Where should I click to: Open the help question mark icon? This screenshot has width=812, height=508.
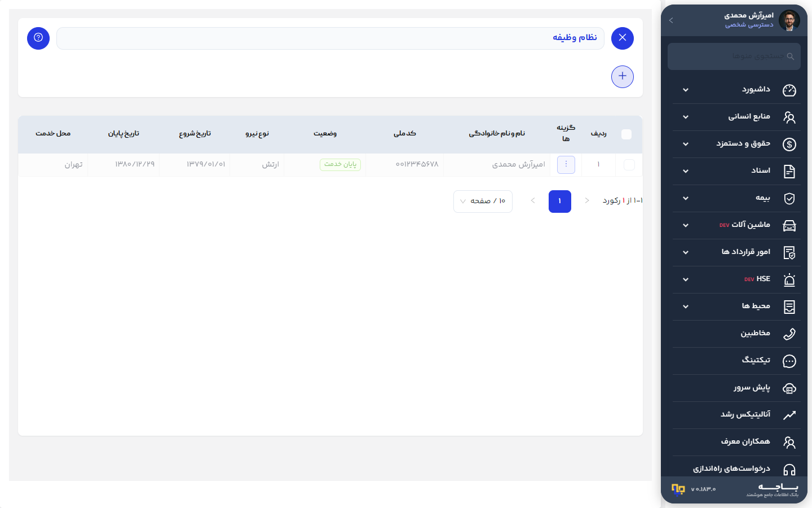point(38,38)
